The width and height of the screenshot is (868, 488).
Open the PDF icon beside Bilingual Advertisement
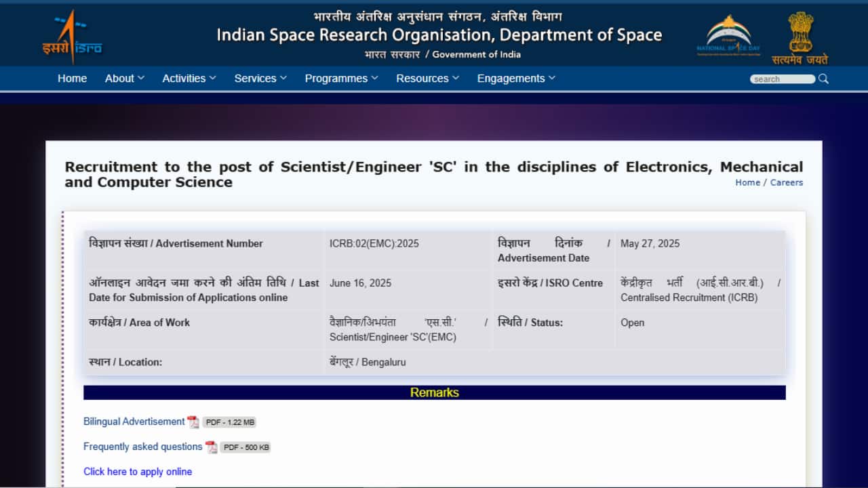pyautogui.click(x=193, y=422)
